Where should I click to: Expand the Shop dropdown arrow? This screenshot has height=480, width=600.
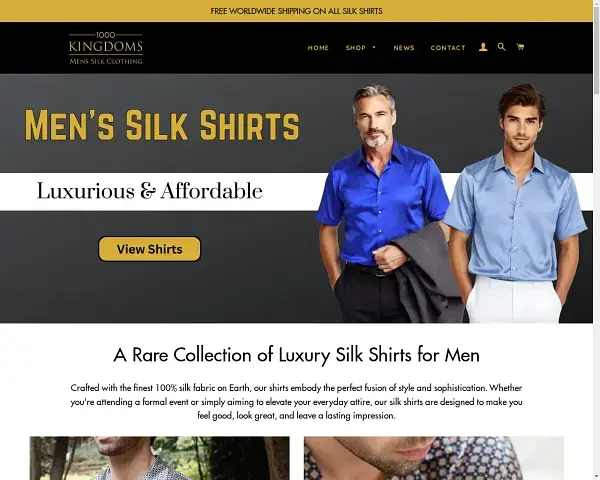click(x=374, y=47)
